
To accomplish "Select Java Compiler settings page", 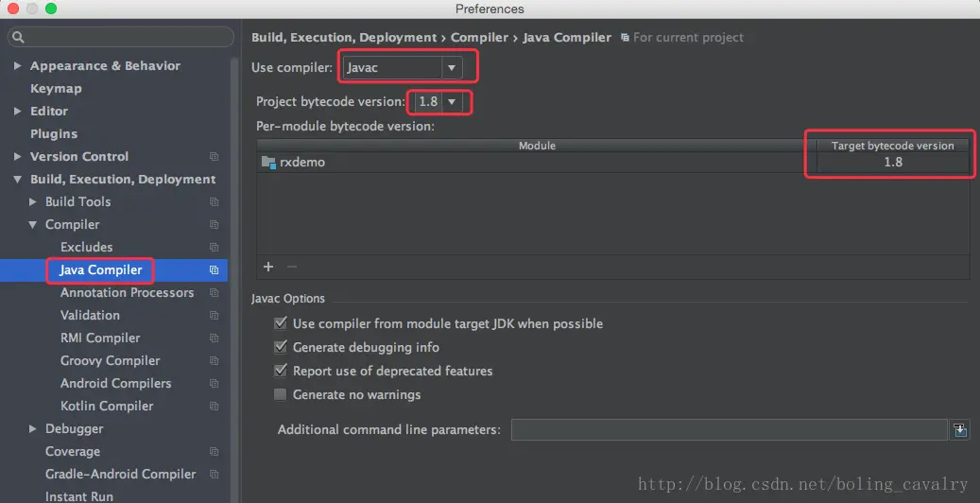I will [x=100, y=269].
